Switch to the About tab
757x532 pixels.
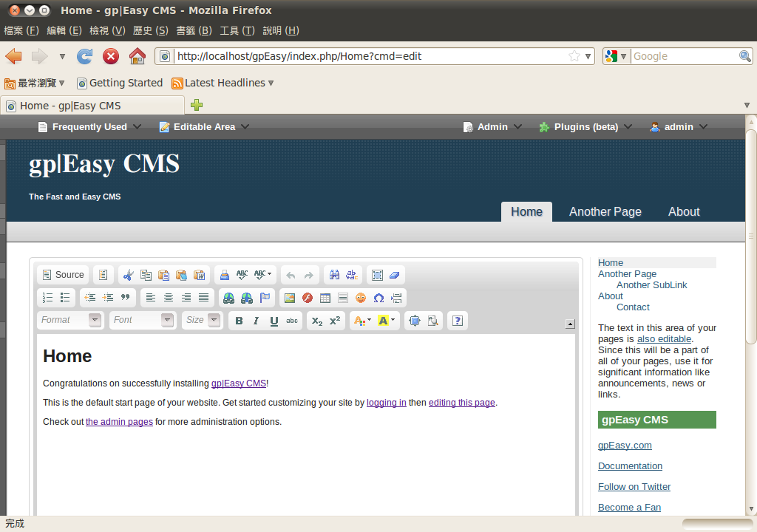pyautogui.click(x=684, y=212)
